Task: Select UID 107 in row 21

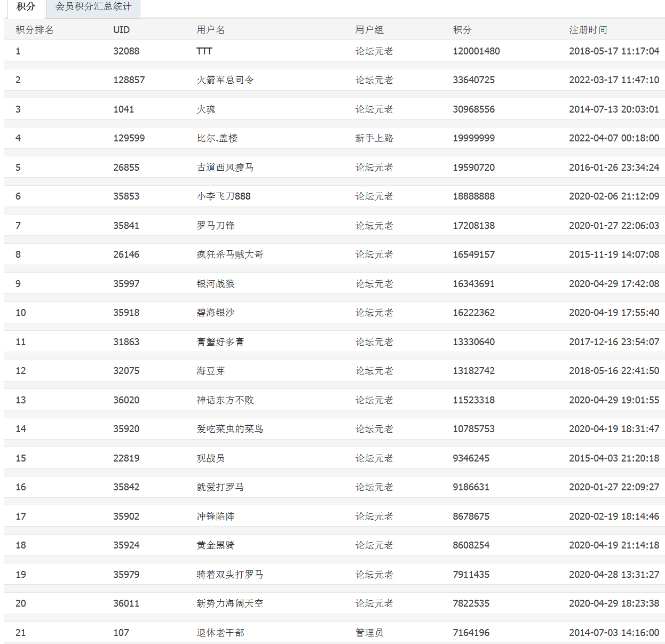Action: point(121,633)
